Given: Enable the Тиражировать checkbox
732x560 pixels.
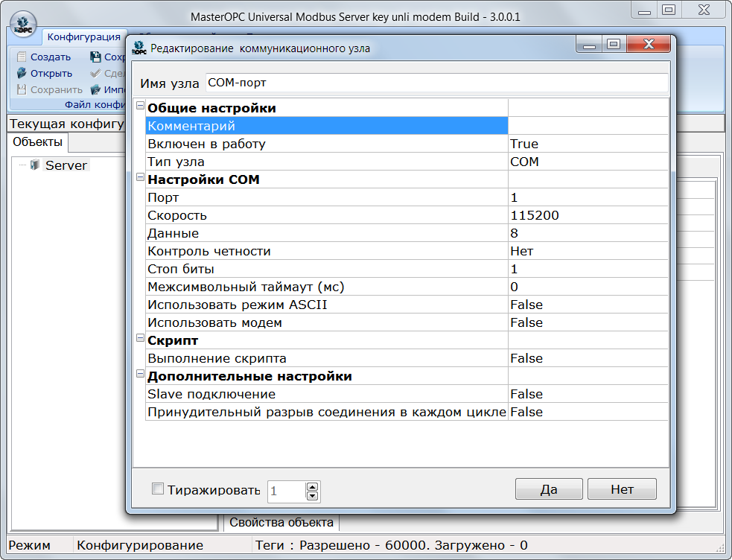Looking at the screenshot, I should tap(157, 489).
